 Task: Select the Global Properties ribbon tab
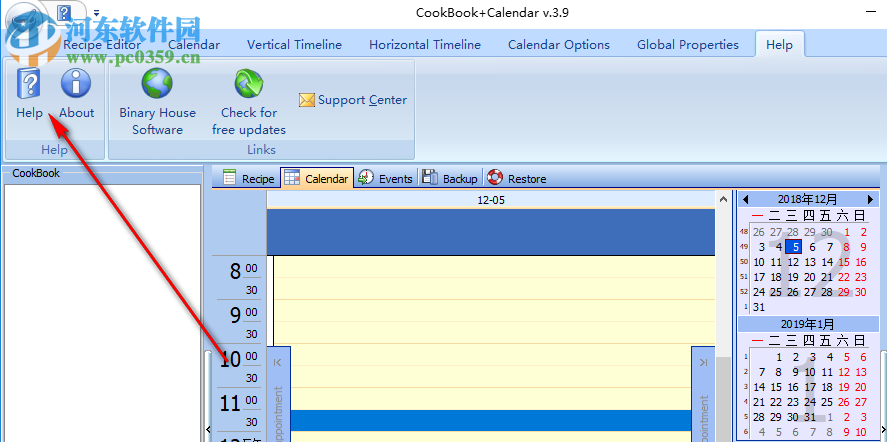coord(688,45)
